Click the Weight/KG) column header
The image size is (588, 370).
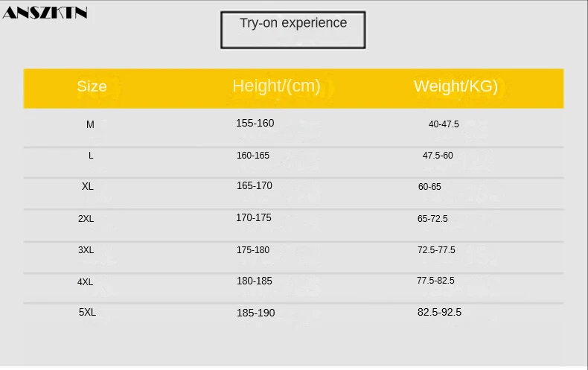(x=456, y=86)
